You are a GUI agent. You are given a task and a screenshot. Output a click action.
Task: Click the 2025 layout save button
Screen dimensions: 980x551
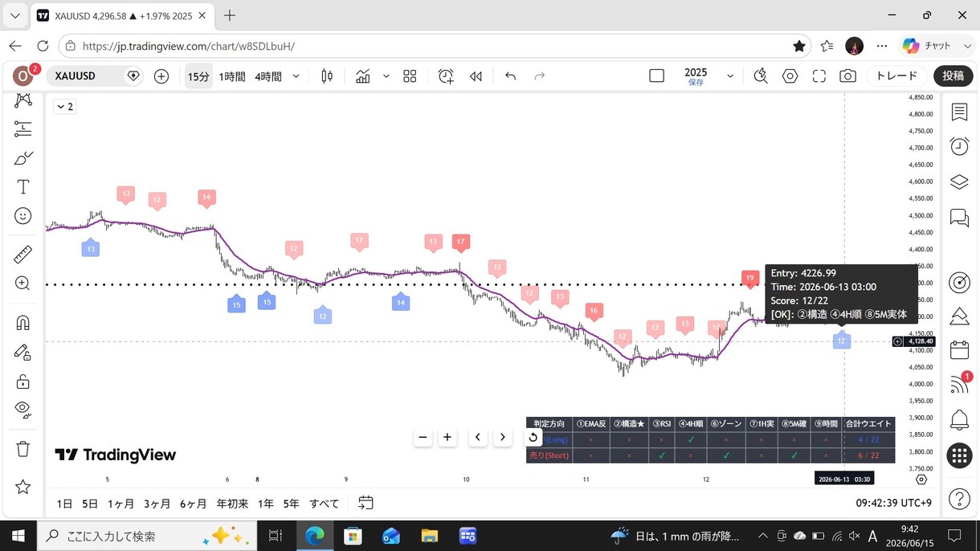[696, 76]
